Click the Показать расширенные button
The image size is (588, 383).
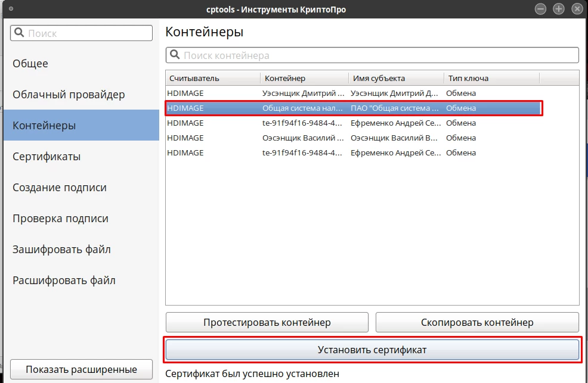pos(81,369)
